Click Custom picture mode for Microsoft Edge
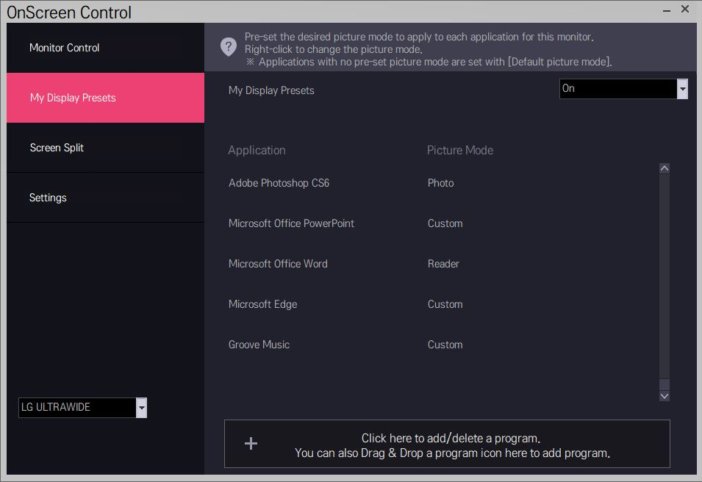The width and height of the screenshot is (702, 482). tap(445, 304)
